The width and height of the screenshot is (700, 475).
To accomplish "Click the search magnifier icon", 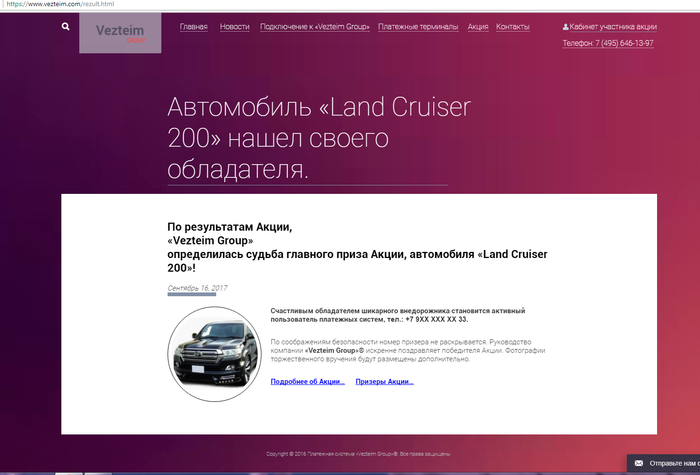I will click(66, 27).
